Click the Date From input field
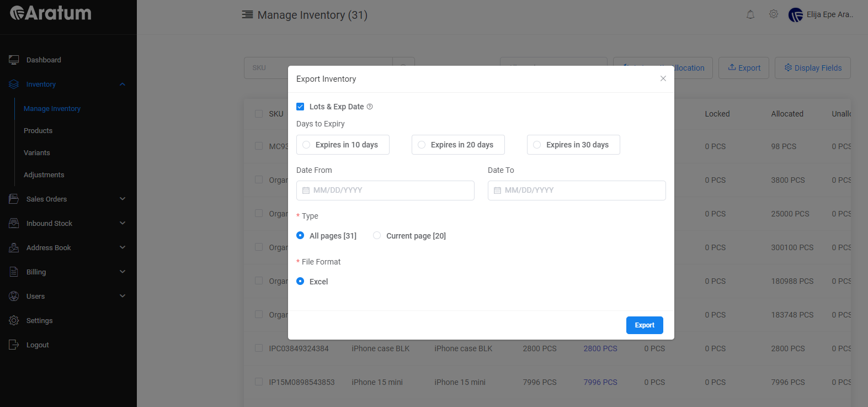This screenshot has width=868, height=407. pos(385,191)
